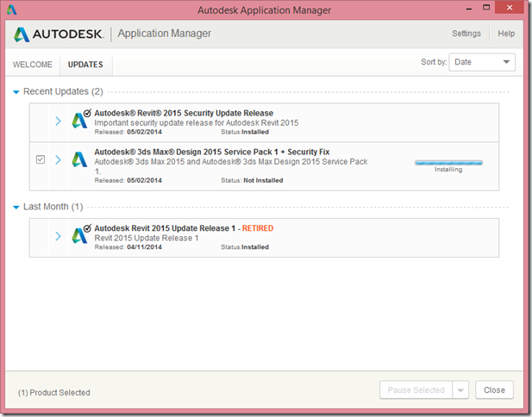Click the Pause Selected button
532x417 pixels.
416,390
